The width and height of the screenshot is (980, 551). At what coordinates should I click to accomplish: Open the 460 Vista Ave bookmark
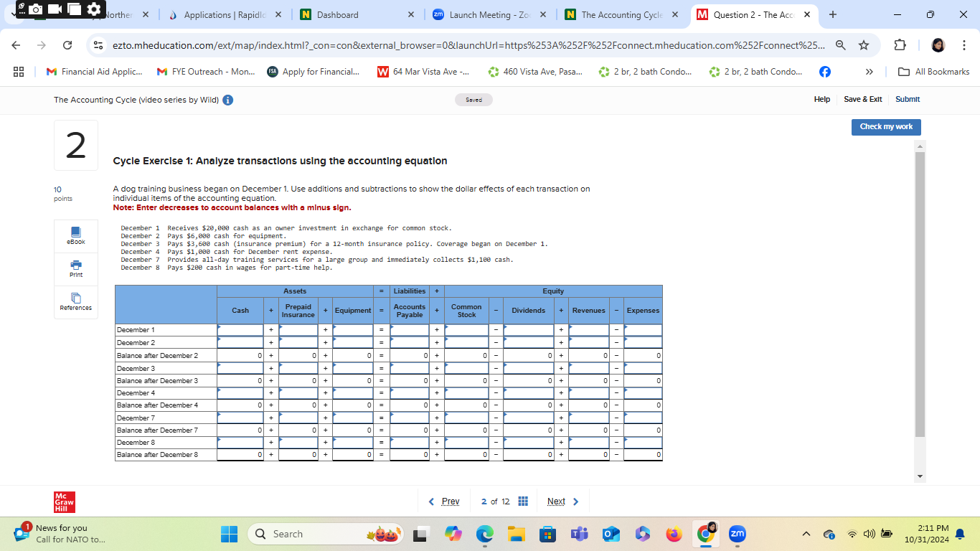point(535,72)
